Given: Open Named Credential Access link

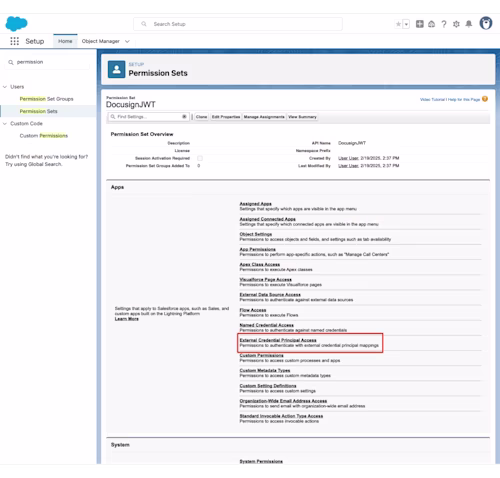Looking at the screenshot, I should point(266,325).
